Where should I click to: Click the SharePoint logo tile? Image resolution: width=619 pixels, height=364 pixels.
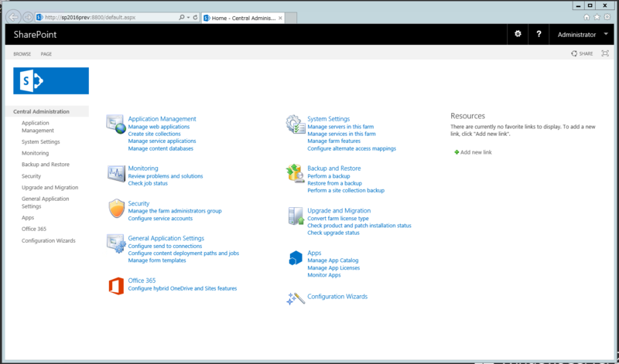(51, 81)
